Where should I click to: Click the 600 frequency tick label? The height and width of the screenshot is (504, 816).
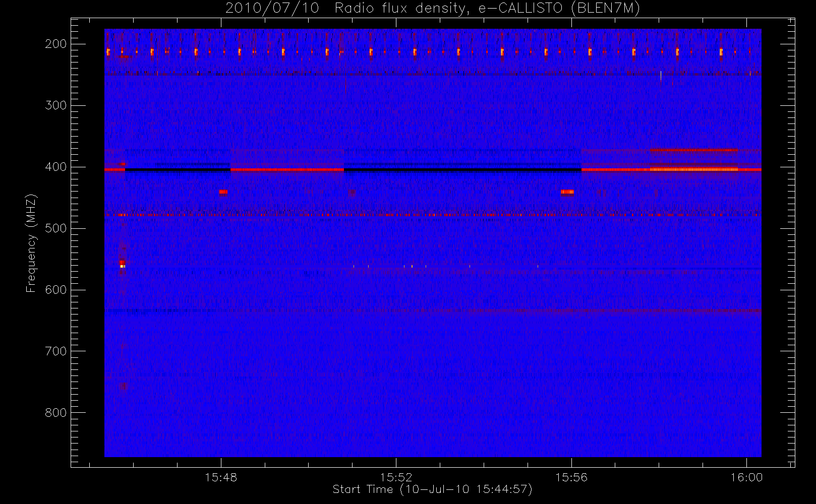pyautogui.click(x=55, y=290)
